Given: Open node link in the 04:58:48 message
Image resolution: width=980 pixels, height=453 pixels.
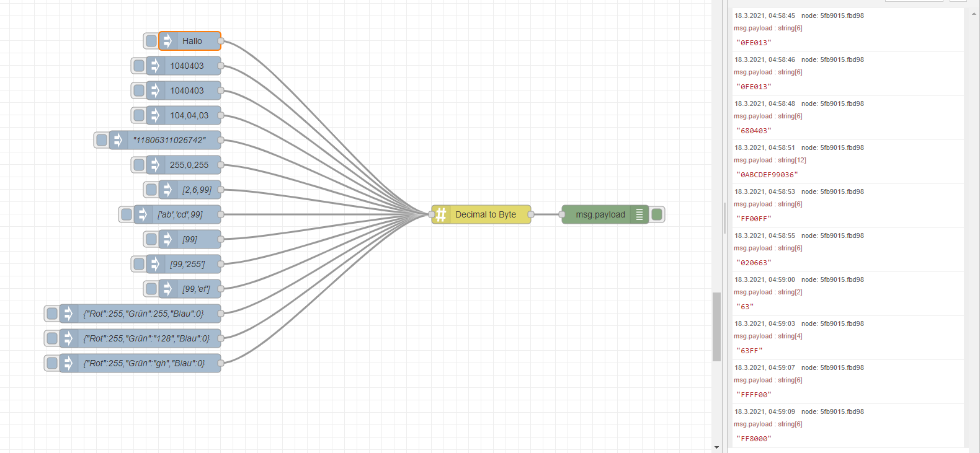Looking at the screenshot, I should [832, 103].
